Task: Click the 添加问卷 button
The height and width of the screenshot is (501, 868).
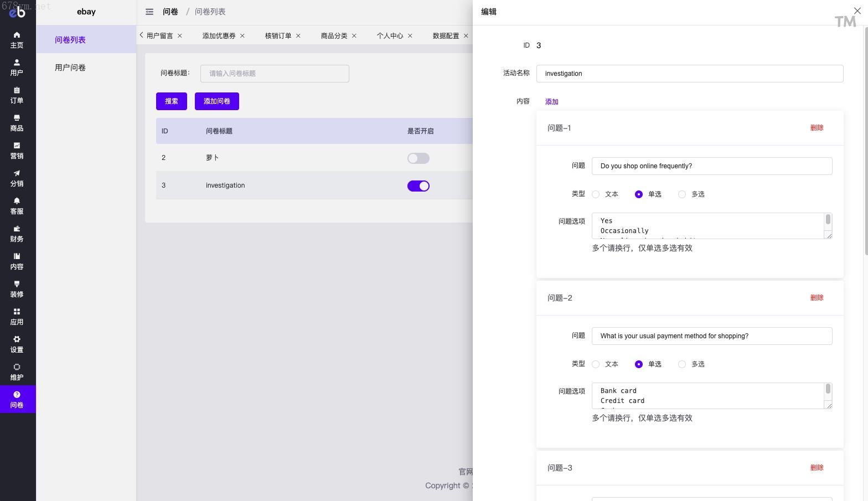Action: 216,101
